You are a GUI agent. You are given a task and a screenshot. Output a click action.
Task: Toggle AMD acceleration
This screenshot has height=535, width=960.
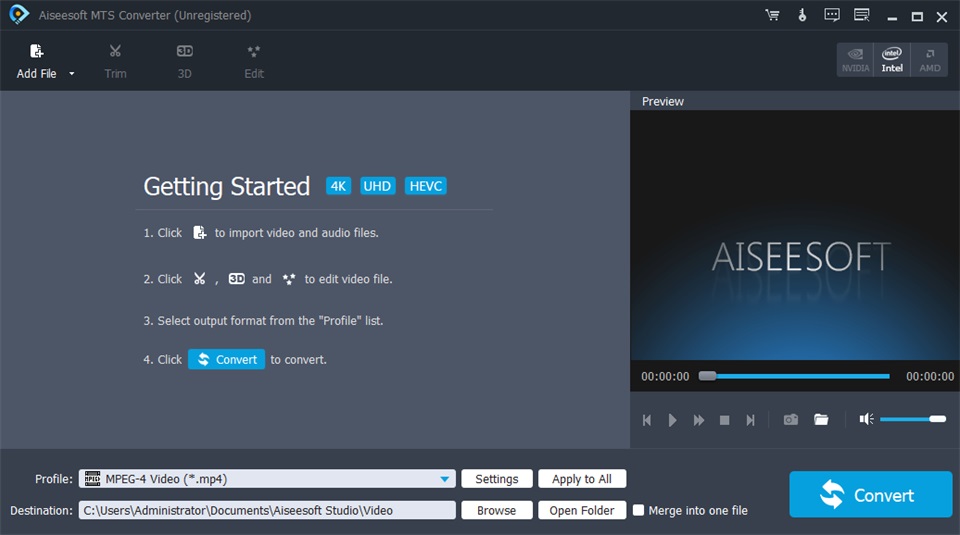coord(929,60)
